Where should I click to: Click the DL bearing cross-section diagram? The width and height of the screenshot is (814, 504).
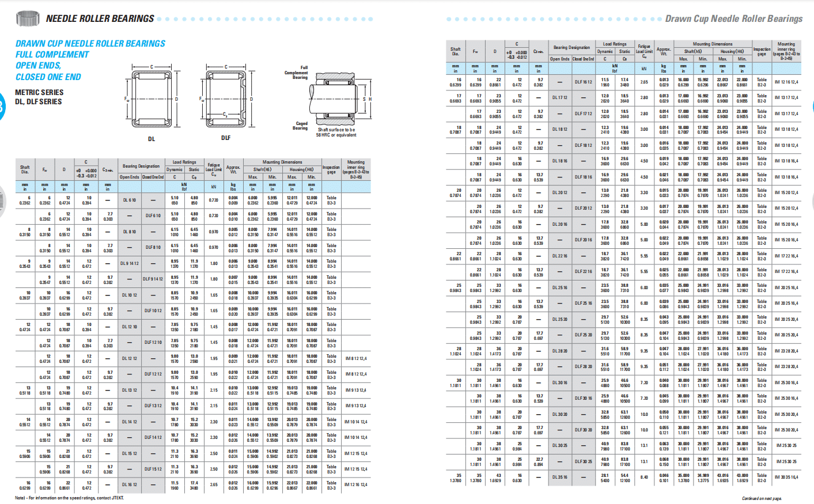(x=152, y=100)
